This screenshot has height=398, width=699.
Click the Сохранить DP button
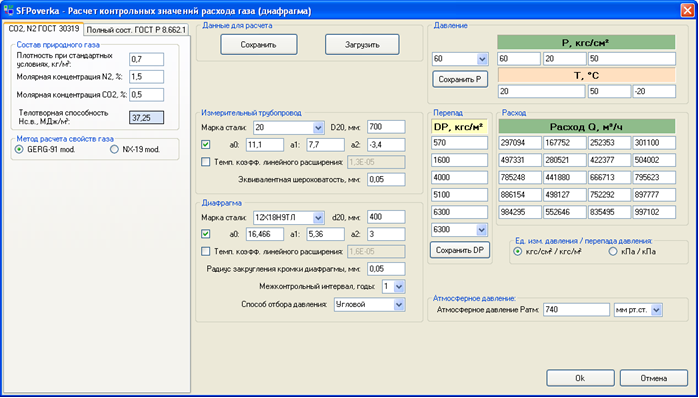[x=460, y=250]
